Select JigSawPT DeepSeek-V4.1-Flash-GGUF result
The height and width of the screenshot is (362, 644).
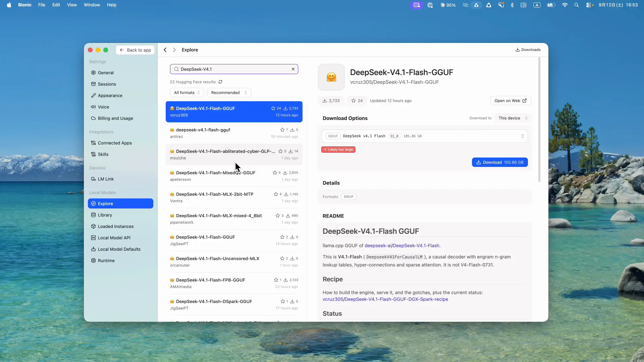pyautogui.click(x=234, y=240)
